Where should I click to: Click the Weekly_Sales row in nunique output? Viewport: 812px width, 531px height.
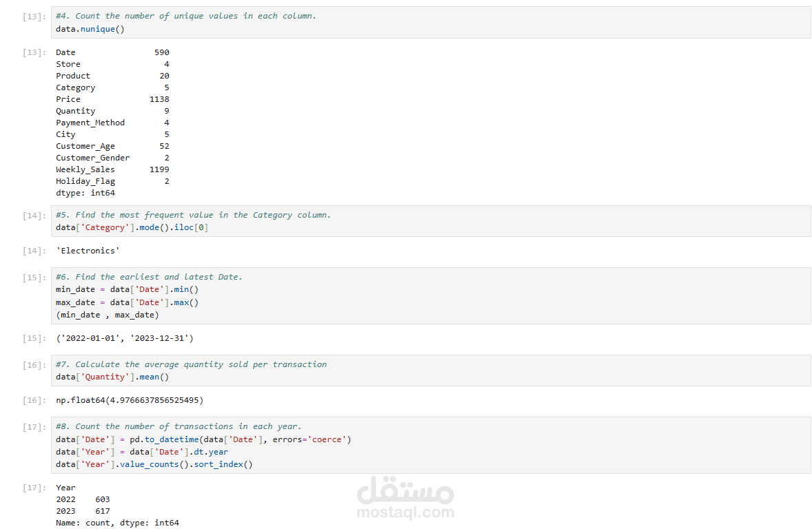pyautogui.click(x=112, y=169)
